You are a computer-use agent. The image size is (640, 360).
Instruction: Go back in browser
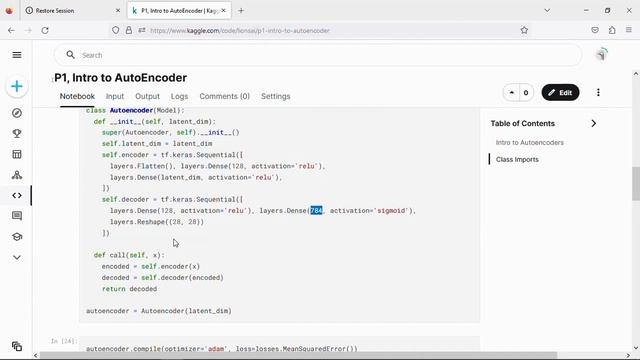tap(11, 30)
